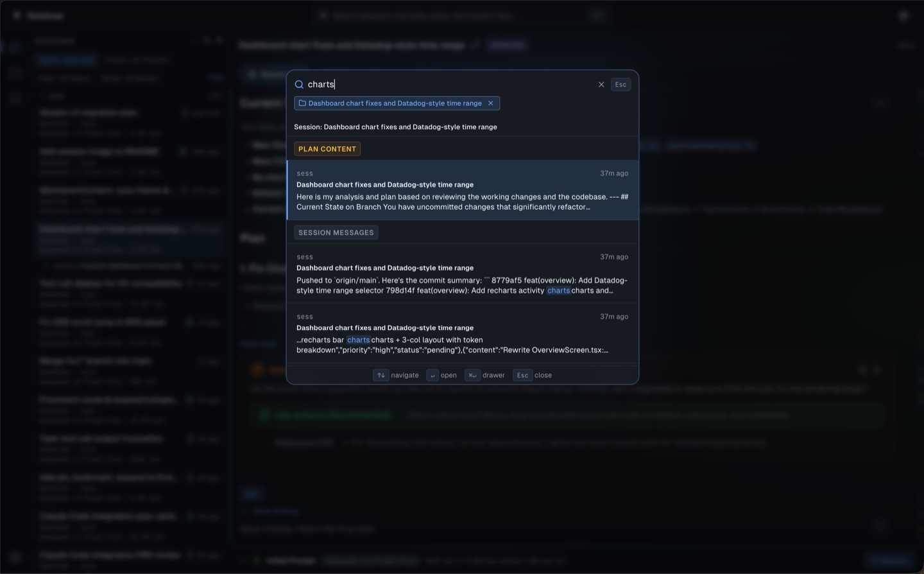Click the folder icon in the filter chip
924x574 pixels.
(302, 103)
